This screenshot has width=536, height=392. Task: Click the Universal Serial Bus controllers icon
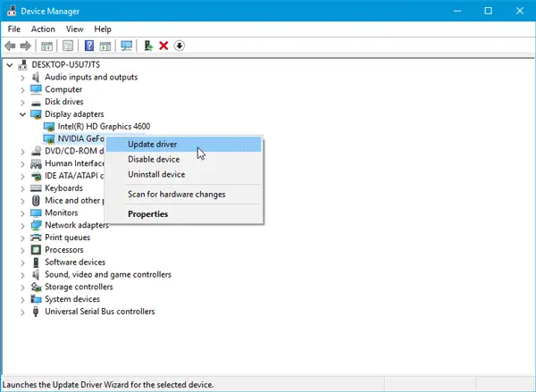tap(36, 312)
